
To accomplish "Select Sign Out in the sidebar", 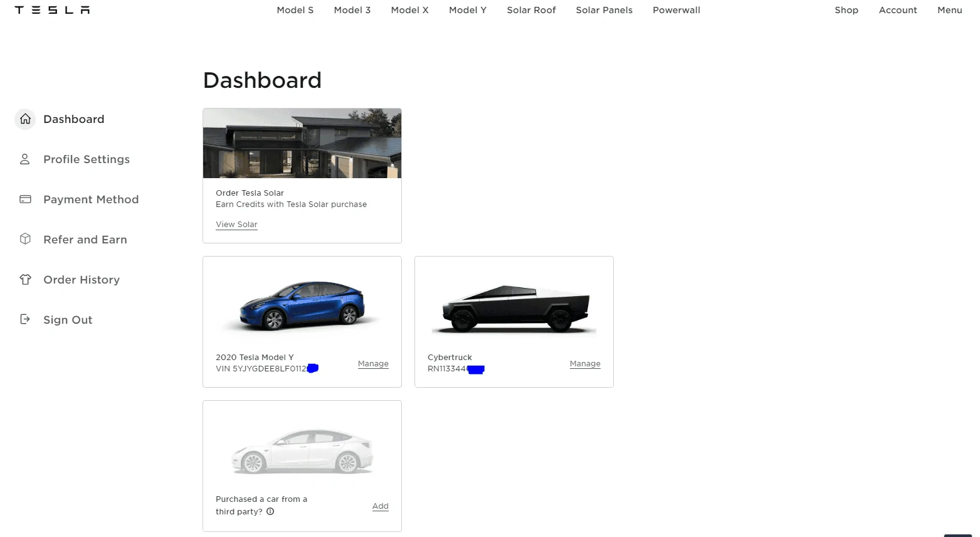I will (68, 320).
